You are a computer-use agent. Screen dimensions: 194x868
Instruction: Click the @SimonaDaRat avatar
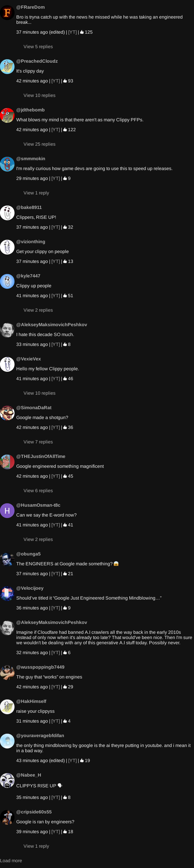(7, 413)
